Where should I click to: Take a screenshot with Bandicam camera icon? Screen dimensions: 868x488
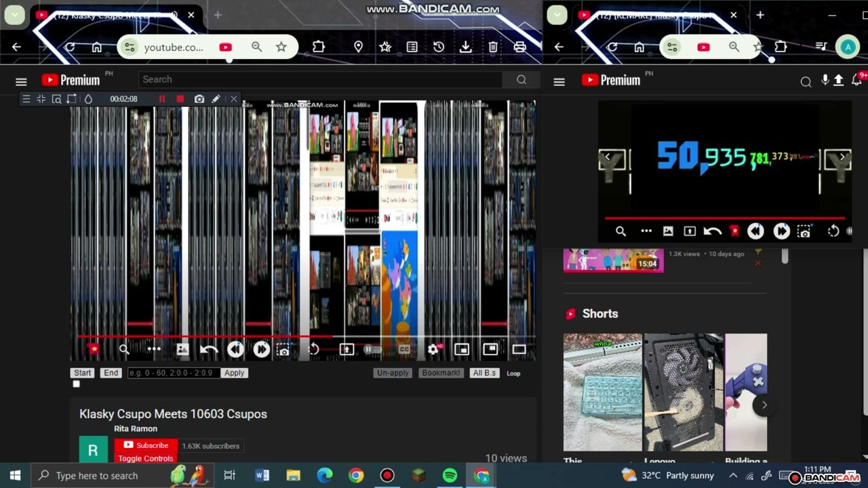click(x=199, y=99)
